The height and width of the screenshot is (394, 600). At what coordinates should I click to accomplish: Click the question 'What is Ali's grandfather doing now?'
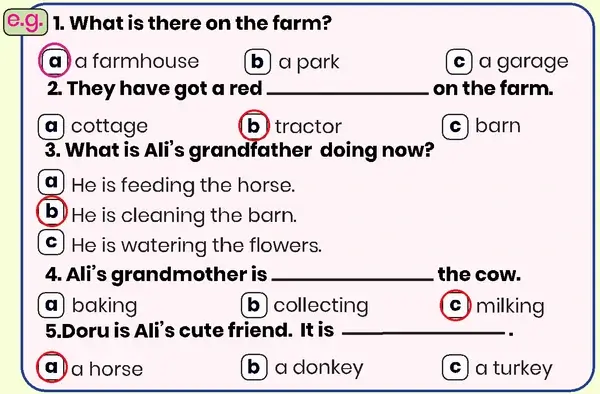pyautogui.click(x=240, y=150)
